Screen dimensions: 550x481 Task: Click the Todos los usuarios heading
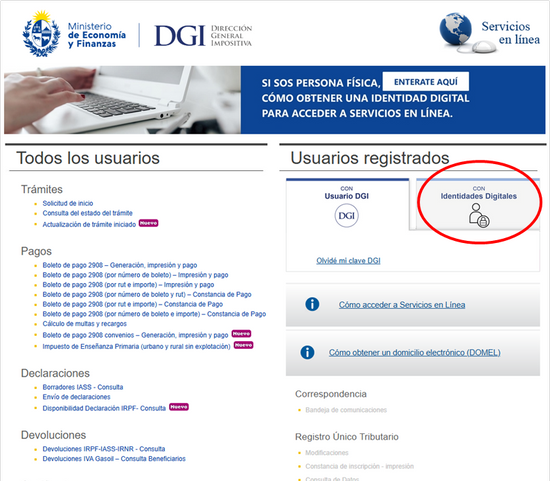(88, 158)
